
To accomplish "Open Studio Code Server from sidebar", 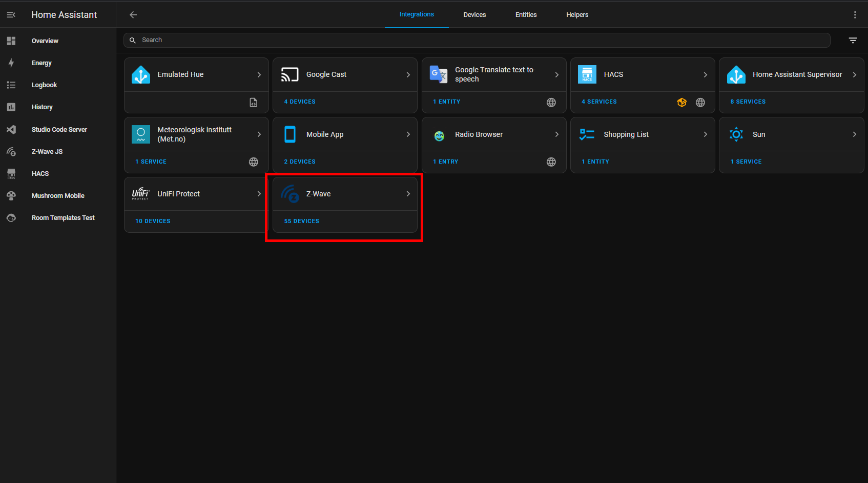I will pos(59,129).
